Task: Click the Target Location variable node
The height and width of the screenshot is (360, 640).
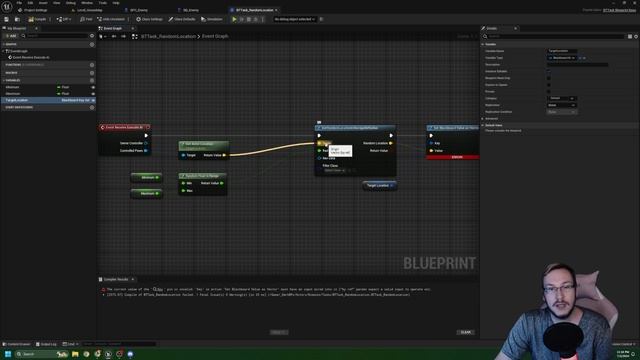Action: tap(379, 186)
